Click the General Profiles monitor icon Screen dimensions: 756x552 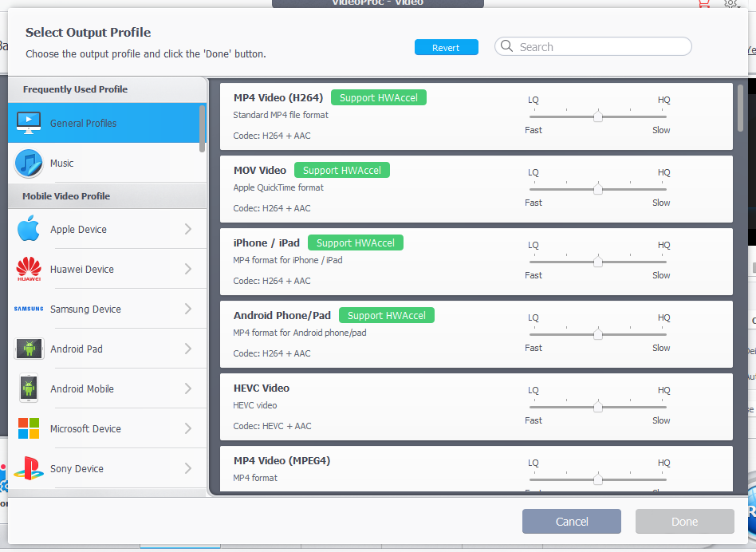[x=29, y=123]
